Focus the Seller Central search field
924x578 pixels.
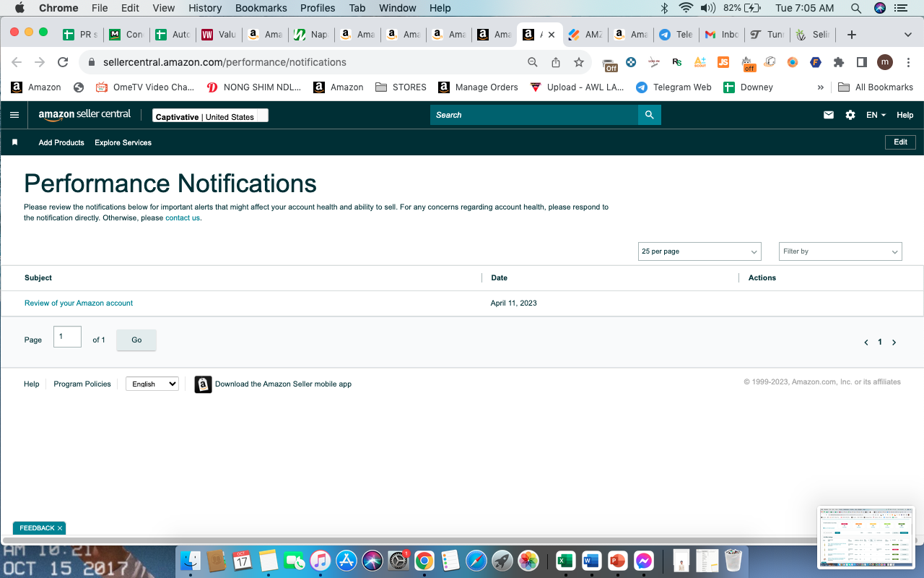coord(534,115)
